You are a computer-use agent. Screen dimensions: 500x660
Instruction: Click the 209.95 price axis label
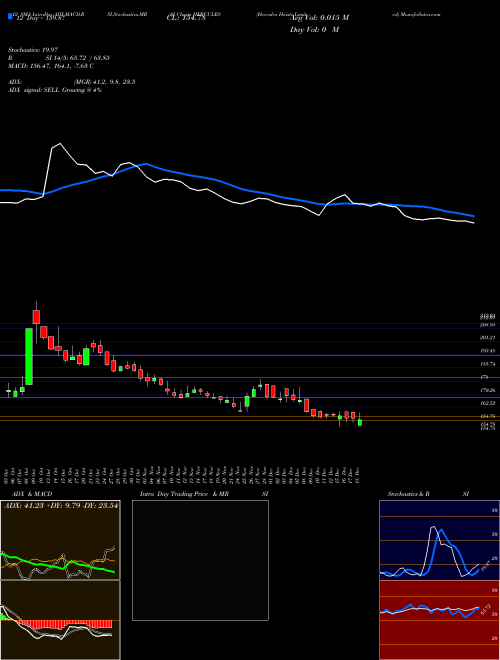tap(489, 325)
